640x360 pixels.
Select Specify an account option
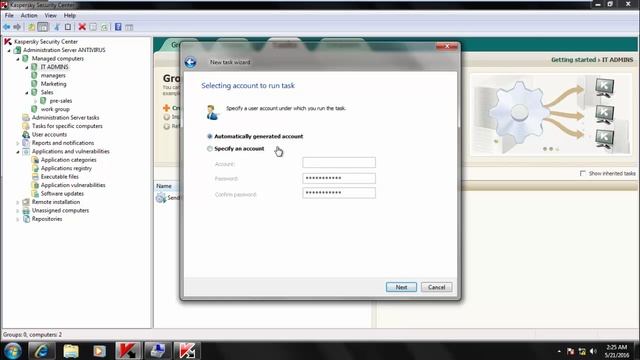tap(210, 149)
